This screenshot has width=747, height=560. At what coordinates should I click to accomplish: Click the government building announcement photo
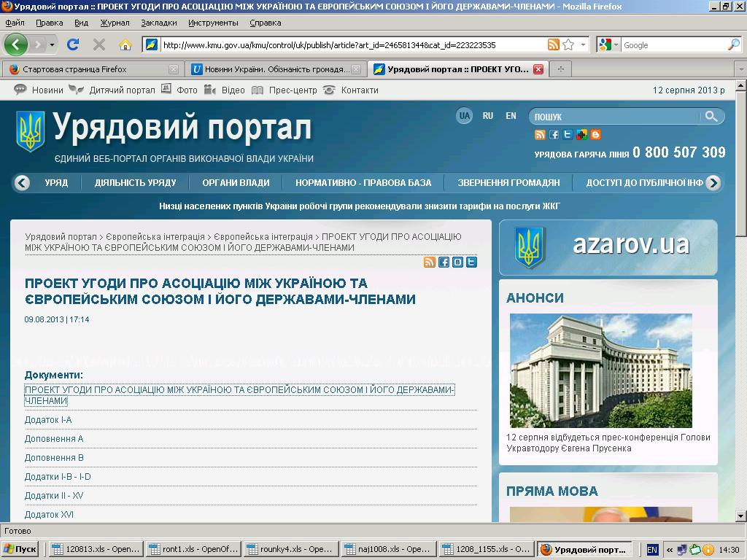click(x=601, y=370)
